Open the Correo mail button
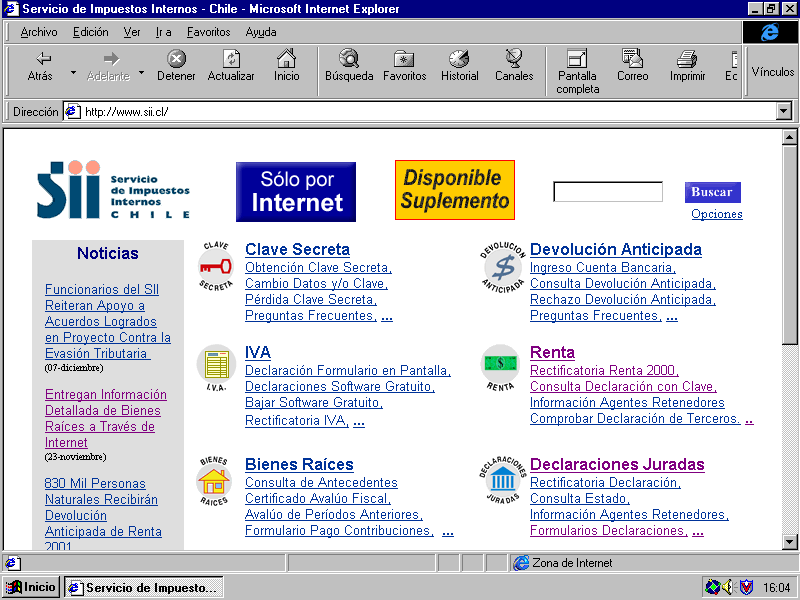This screenshot has width=800, height=600. tap(633, 66)
